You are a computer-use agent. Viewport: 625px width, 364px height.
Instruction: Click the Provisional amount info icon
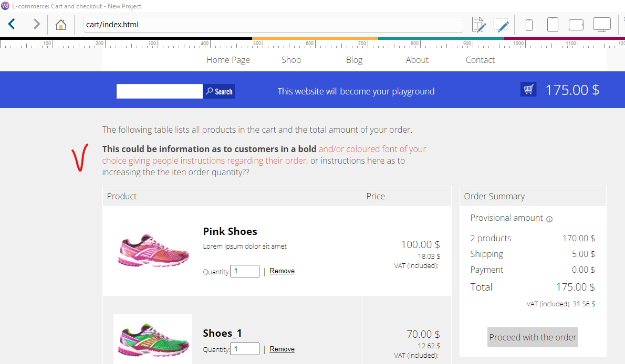(549, 219)
